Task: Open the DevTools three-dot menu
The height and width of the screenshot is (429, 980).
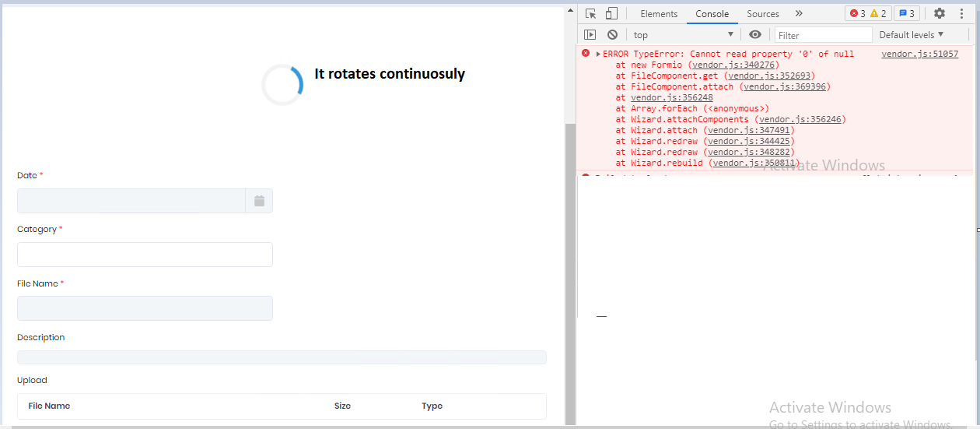Action: pos(962,13)
